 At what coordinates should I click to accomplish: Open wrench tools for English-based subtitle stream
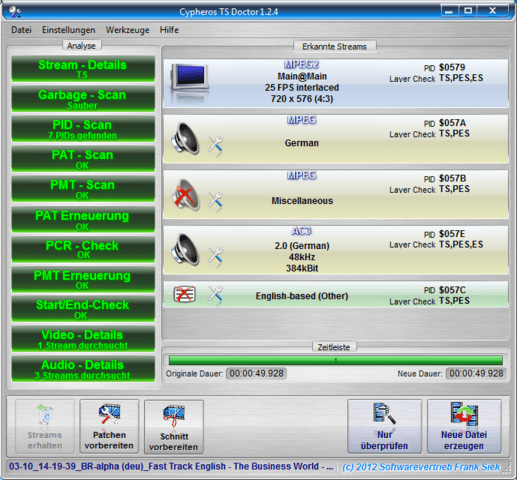click(x=215, y=294)
